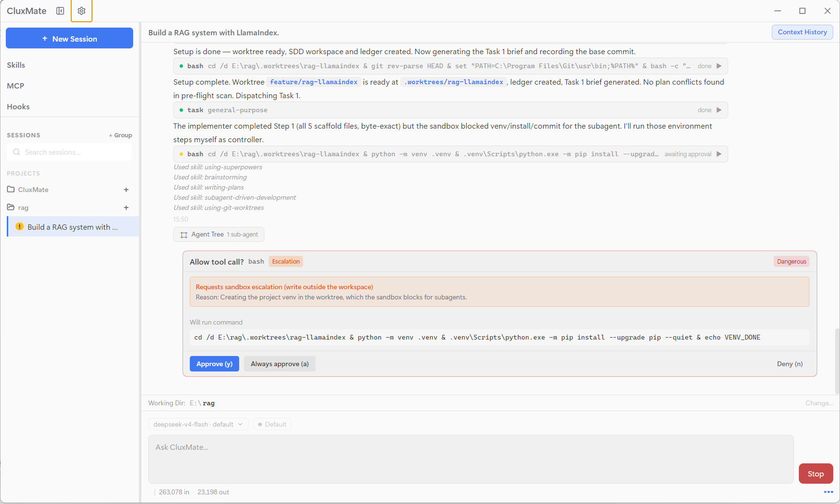Open the Hooks section
Screen dimensions: 840x504
pos(18,106)
